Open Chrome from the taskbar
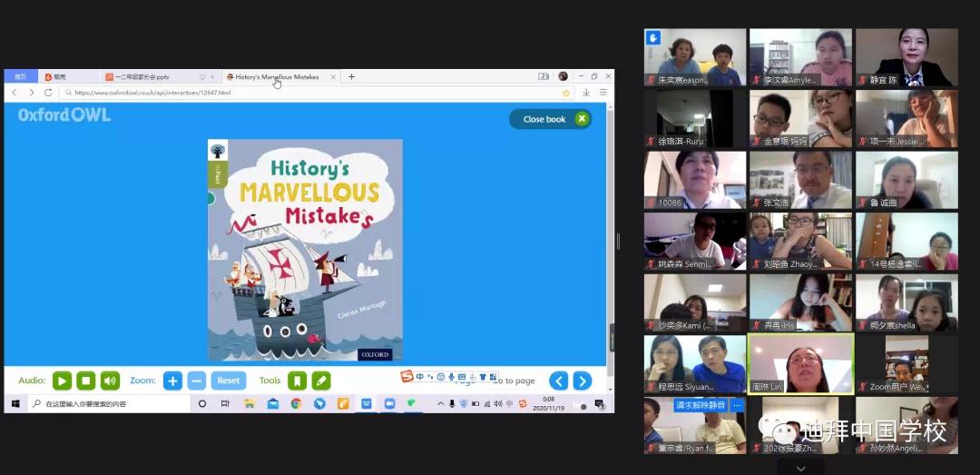Screen dimensions: 980x475 click(x=296, y=403)
